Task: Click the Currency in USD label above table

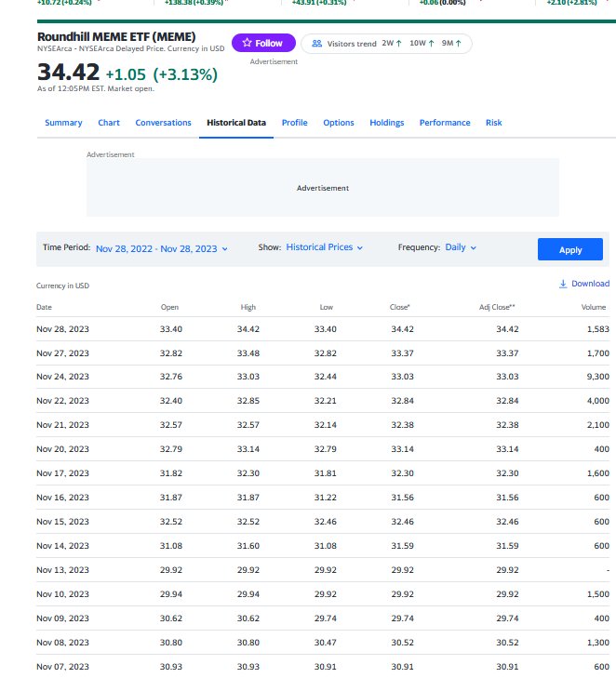Action: 62,286
